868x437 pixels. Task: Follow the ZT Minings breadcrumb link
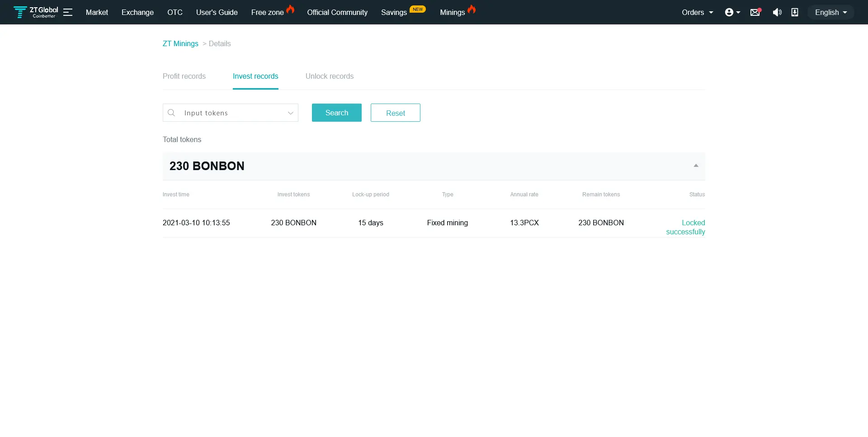[180, 43]
